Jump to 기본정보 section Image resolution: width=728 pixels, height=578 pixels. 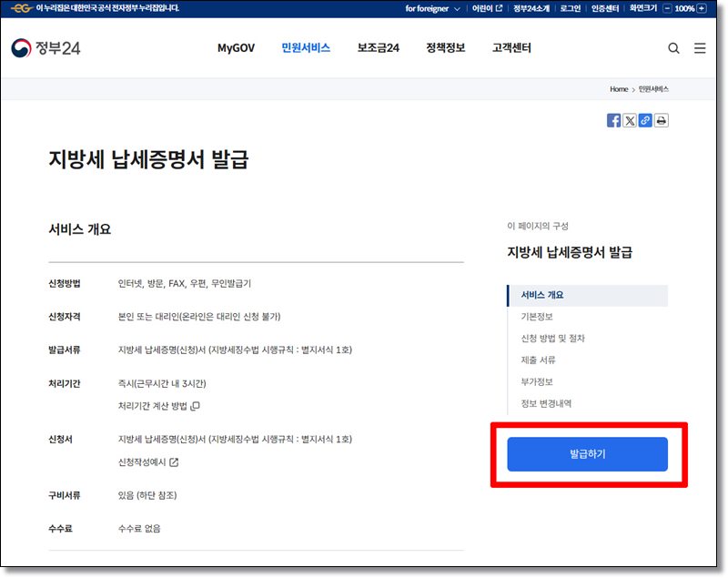click(536, 317)
